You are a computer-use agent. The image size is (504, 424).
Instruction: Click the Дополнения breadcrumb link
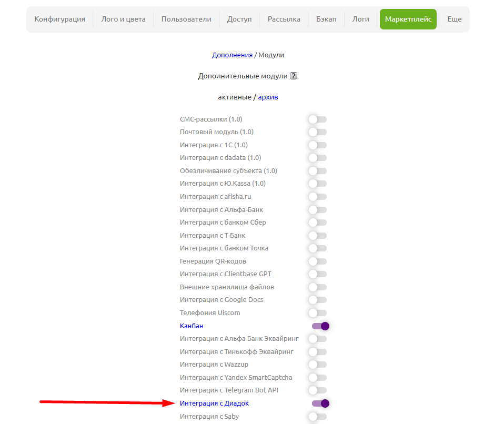232,55
